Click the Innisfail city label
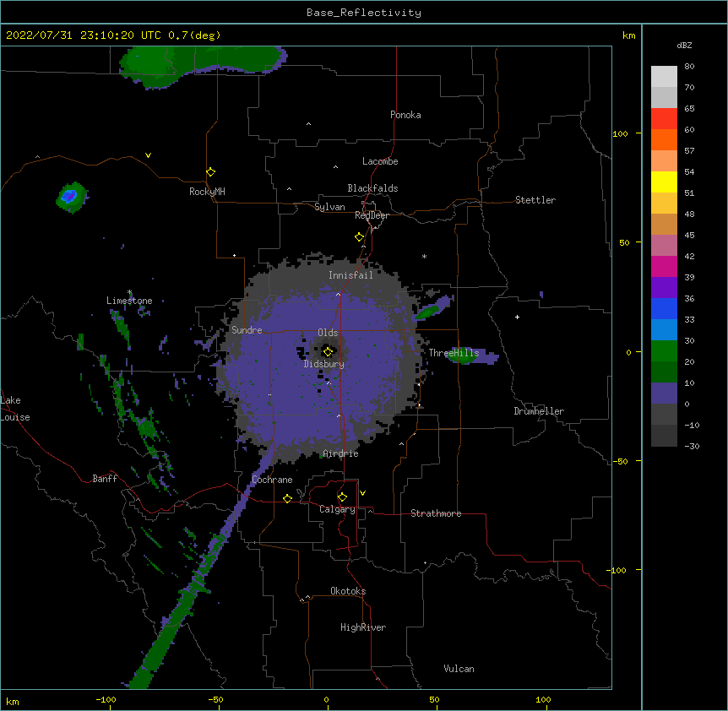728x711 pixels. [350, 275]
